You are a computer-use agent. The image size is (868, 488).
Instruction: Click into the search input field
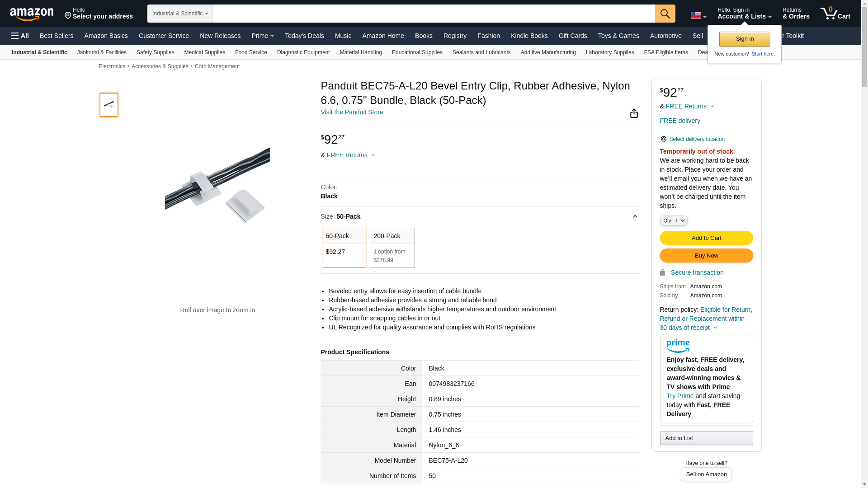tap(433, 14)
